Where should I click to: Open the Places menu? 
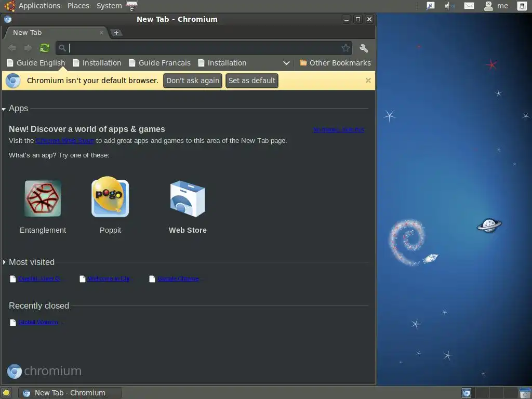click(x=78, y=6)
